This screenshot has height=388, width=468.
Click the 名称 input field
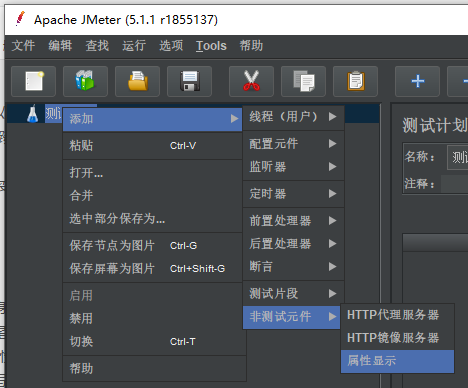pyautogui.click(x=457, y=157)
